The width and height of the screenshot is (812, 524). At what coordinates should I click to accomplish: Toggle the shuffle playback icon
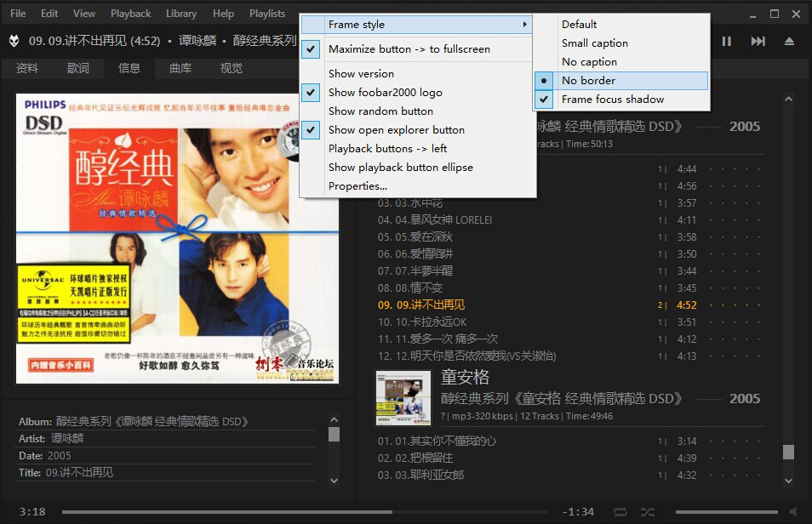[648, 512]
